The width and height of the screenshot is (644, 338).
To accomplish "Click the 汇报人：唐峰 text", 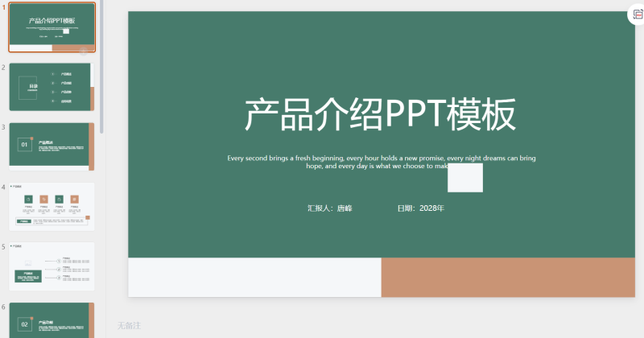I will point(330,208).
